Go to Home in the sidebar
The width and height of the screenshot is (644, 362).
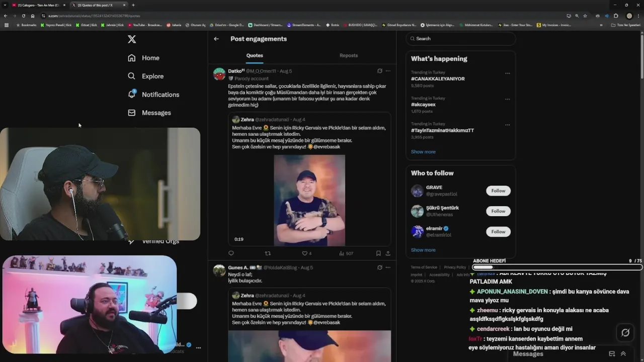pos(144,58)
